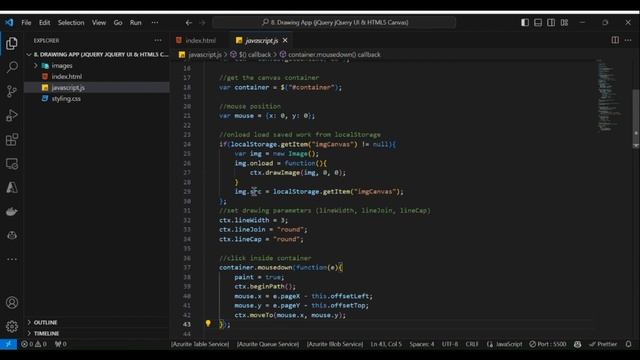Collapse the Drawing App project folder
The height and width of the screenshot is (360, 640).
(97, 54)
